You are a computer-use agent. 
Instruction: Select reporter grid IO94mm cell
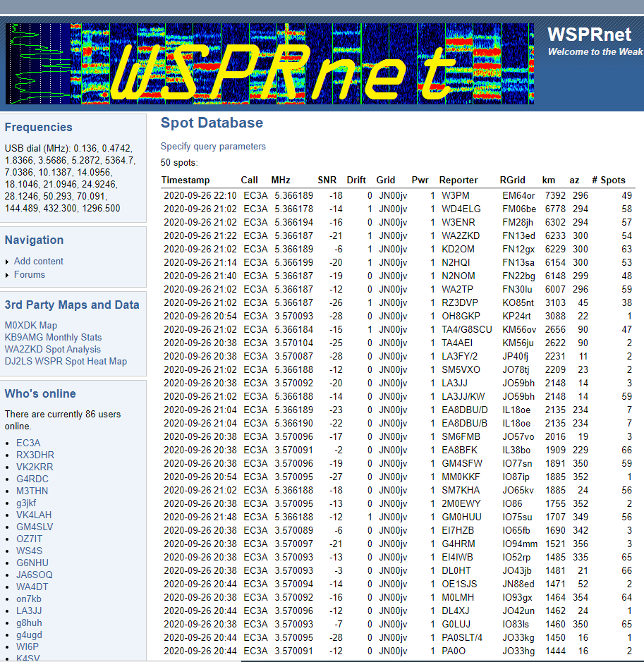point(520,544)
